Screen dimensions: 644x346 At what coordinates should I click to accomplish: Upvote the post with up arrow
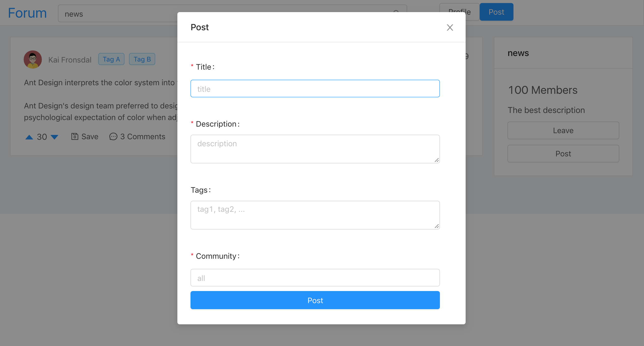point(29,137)
